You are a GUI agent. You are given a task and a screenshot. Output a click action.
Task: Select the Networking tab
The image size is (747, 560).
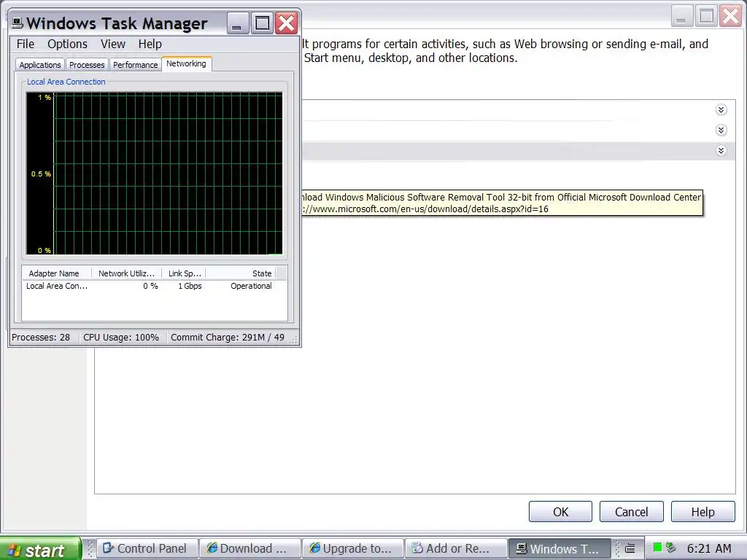point(186,64)
